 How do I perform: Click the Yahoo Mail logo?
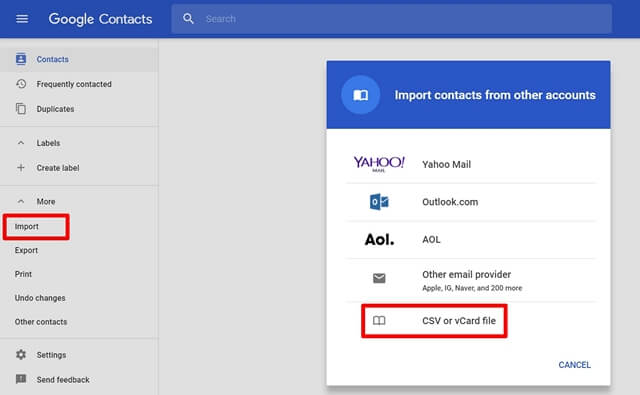pyautogui.click(x=379, y=164)
